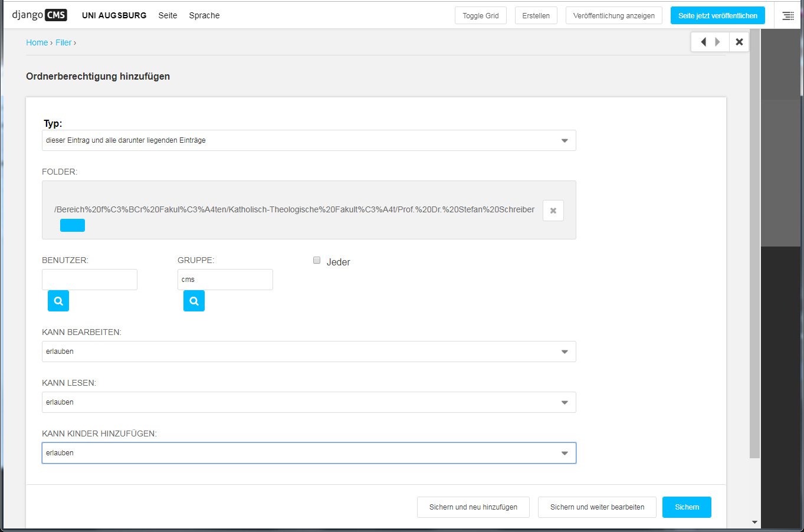Open the Gruppe lookup search icon

[194, 301]
